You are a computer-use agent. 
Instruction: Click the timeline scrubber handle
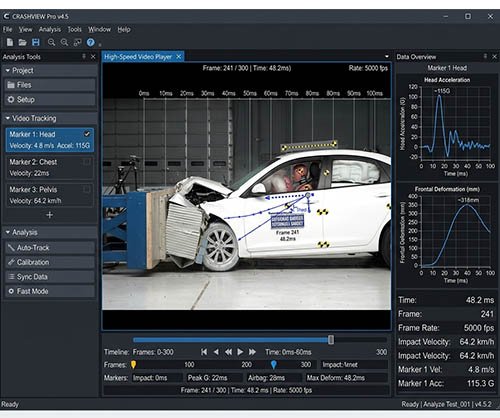pos(331,340)
